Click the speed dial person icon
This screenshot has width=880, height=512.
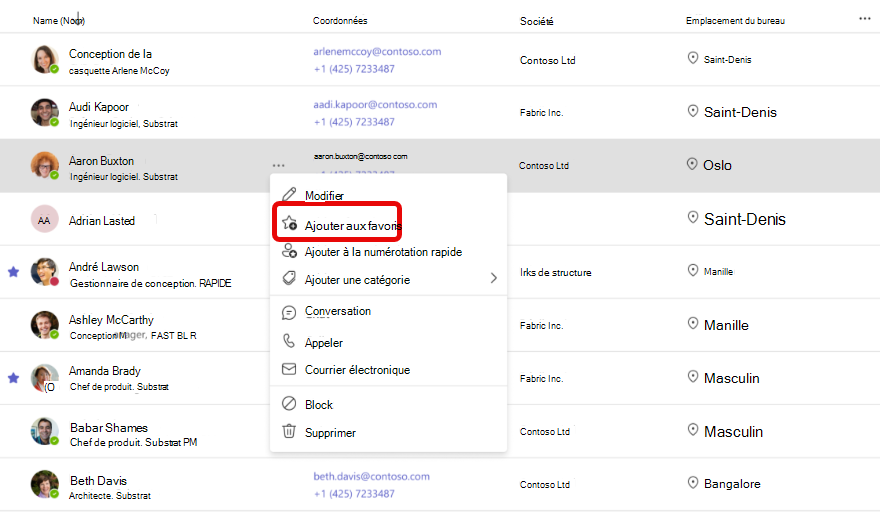(289, 250)
